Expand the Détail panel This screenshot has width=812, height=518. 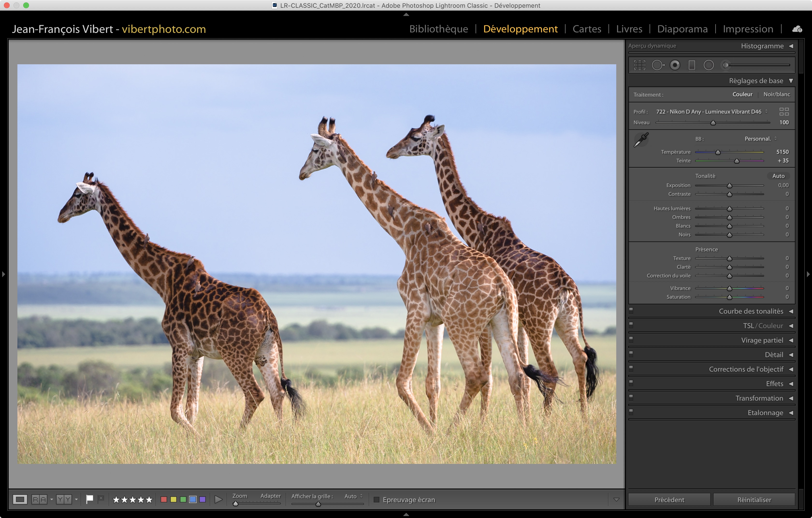coord(774,354)
